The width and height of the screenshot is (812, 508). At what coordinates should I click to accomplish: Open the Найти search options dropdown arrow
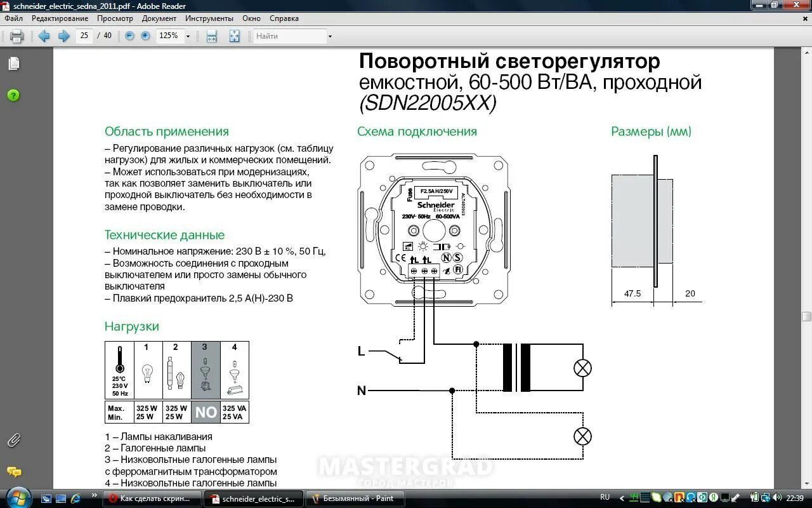tap(330, 36)
